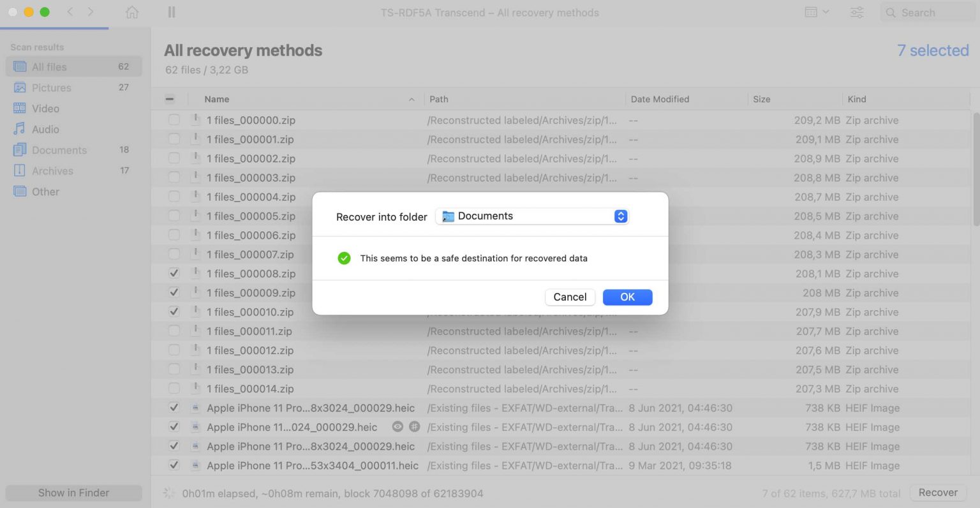
Task: Open the Other category in the sidebar
Action: click(45, 191)
